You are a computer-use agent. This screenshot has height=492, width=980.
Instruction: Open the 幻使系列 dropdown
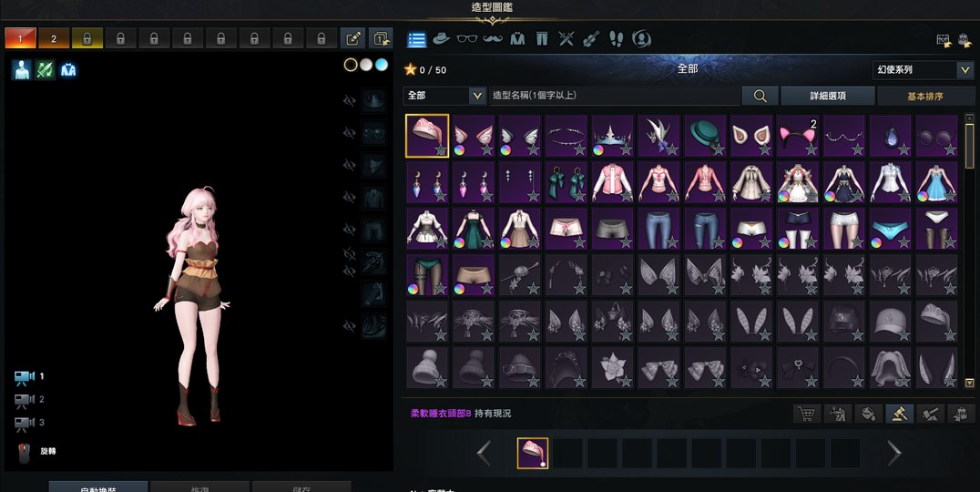[923, 70]
